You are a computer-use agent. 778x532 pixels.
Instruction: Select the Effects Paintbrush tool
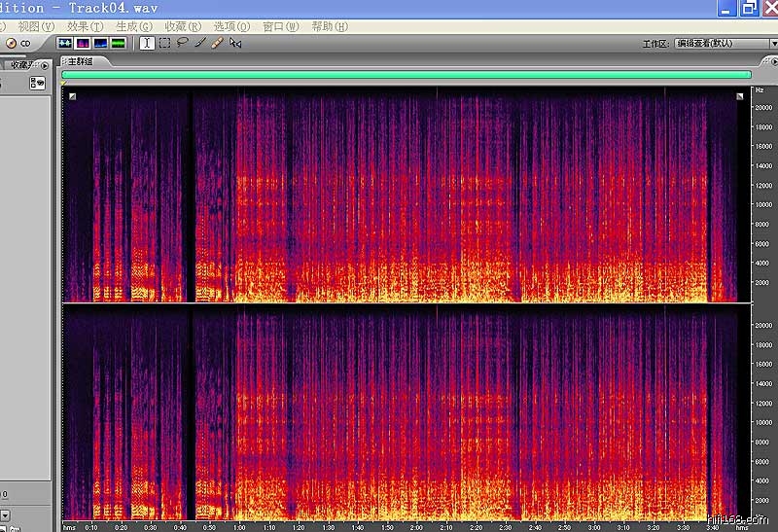(x=199, y=43)
